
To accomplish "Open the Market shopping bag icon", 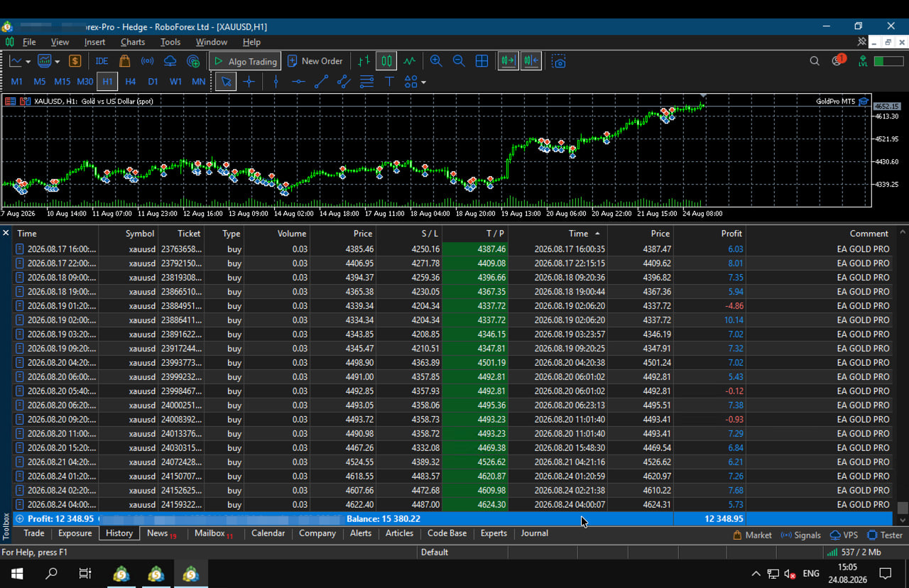I will pyautogui.click(x=125, y=61).
